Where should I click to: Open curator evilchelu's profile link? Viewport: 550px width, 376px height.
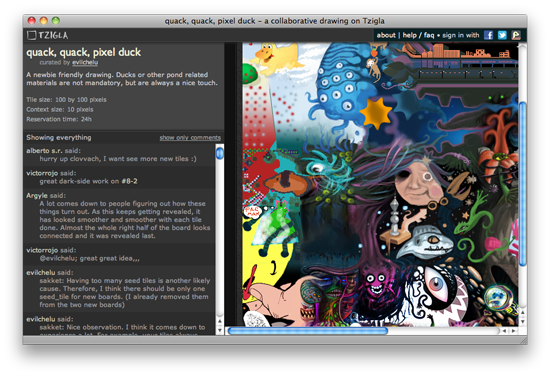coord(85,62)
